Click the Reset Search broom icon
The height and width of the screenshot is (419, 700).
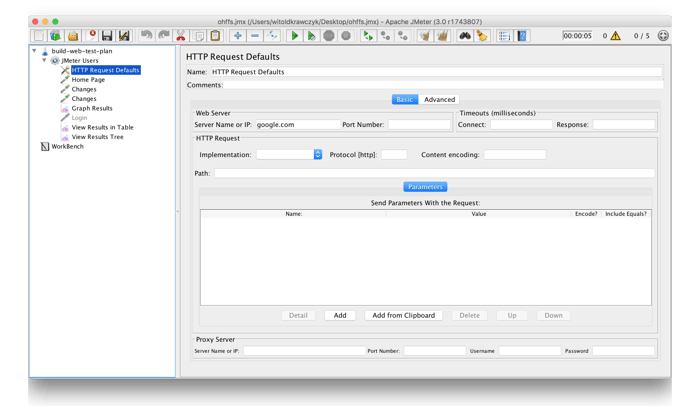coord(482,36)
